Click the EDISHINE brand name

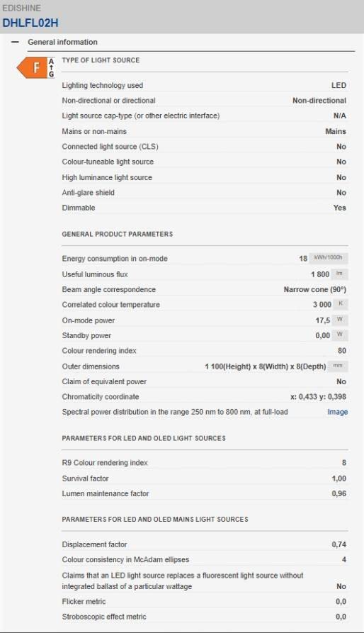(x=21, y=8)
